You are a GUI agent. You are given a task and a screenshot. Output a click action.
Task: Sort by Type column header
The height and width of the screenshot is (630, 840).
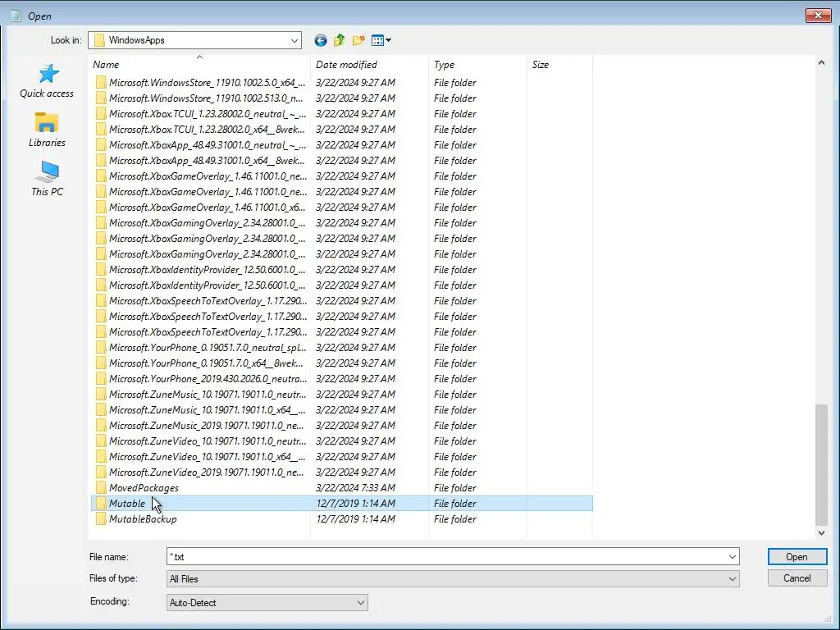pos(477,64)
